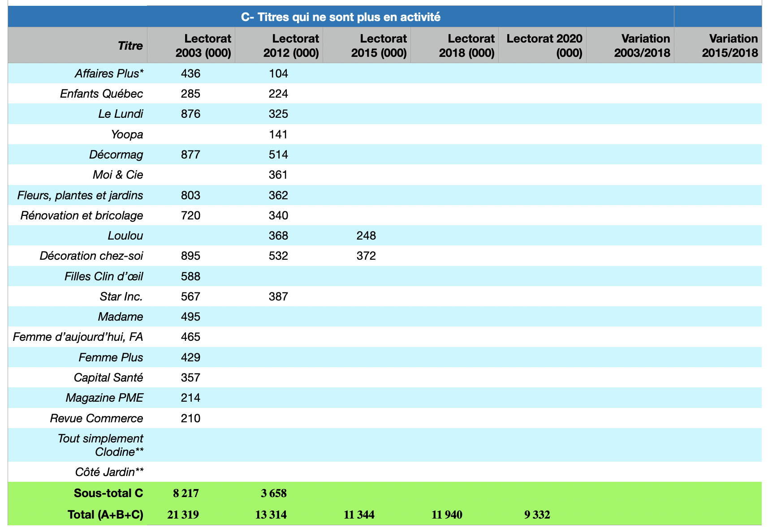Click total value 11 940

click(447, 515)
